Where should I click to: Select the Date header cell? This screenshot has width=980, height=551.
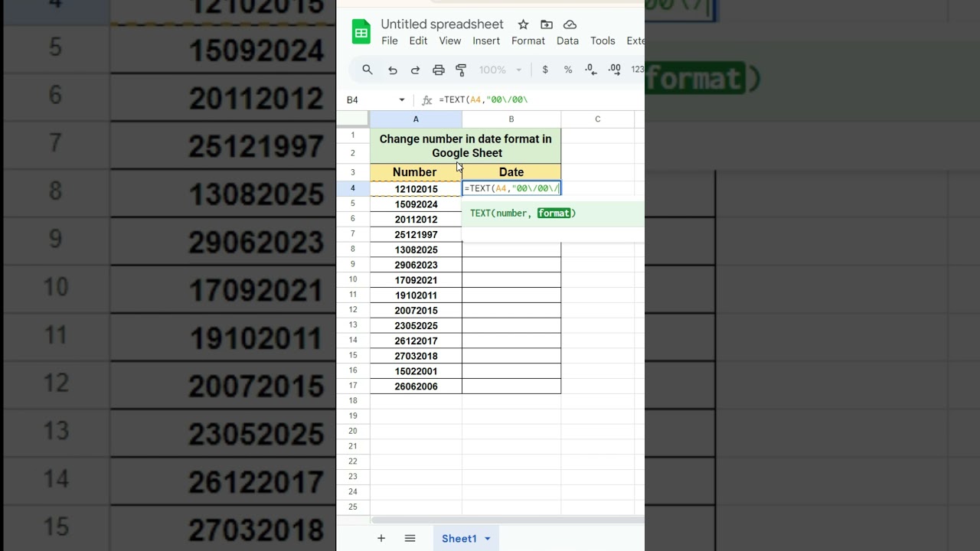coord(511,172)
